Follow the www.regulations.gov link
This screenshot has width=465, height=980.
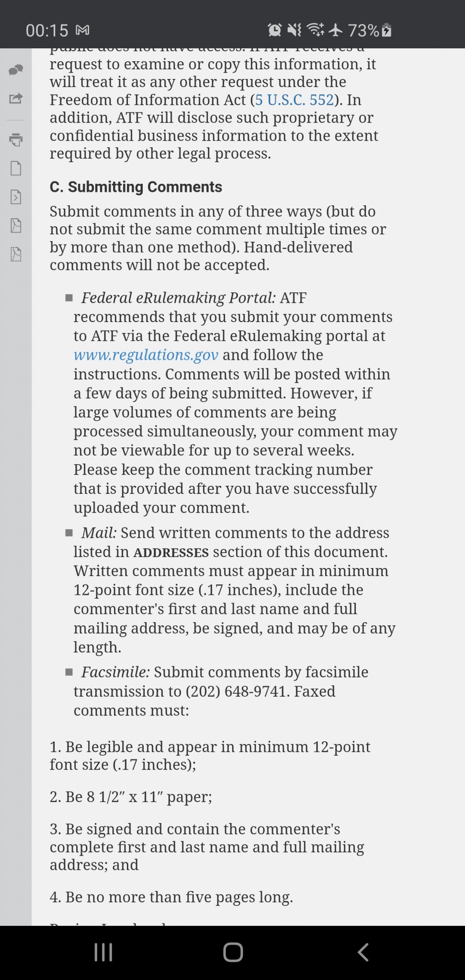point(146,355)
